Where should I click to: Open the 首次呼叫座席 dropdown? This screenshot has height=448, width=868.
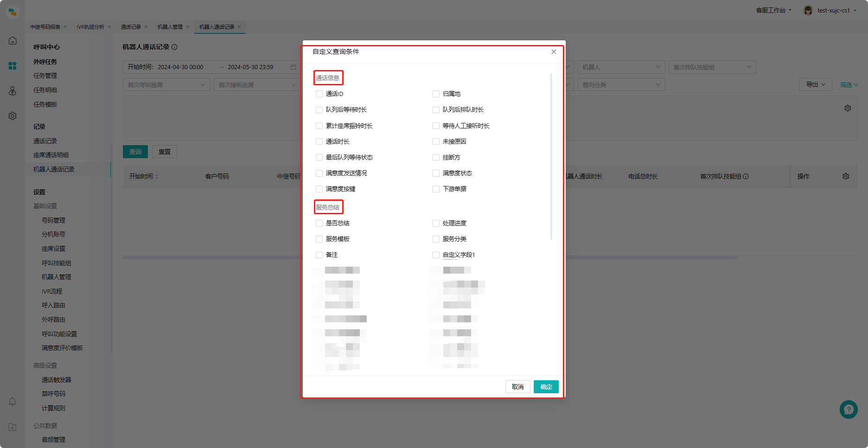pos(166,85)
